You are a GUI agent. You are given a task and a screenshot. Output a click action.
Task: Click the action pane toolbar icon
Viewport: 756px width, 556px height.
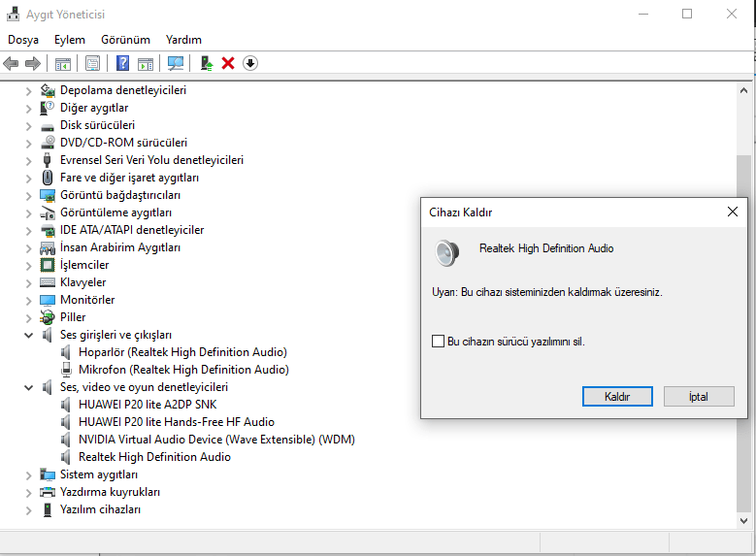(146, 63)
